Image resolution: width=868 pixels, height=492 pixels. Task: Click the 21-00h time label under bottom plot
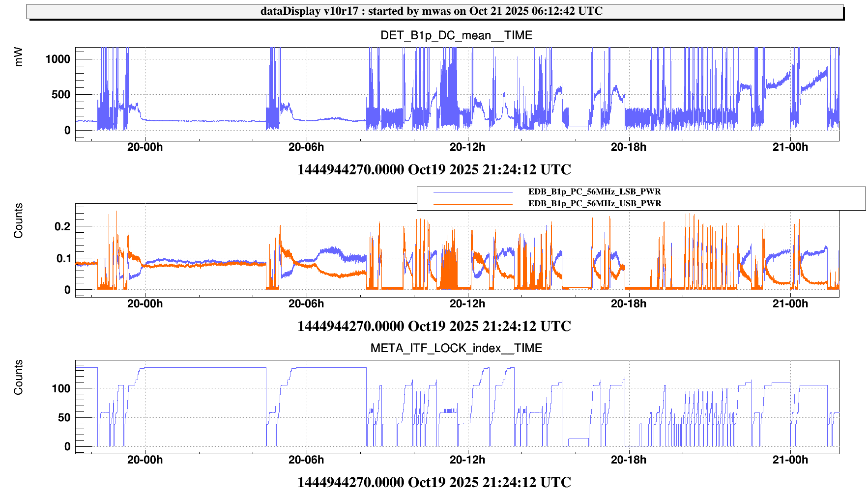tap(790, 460)
